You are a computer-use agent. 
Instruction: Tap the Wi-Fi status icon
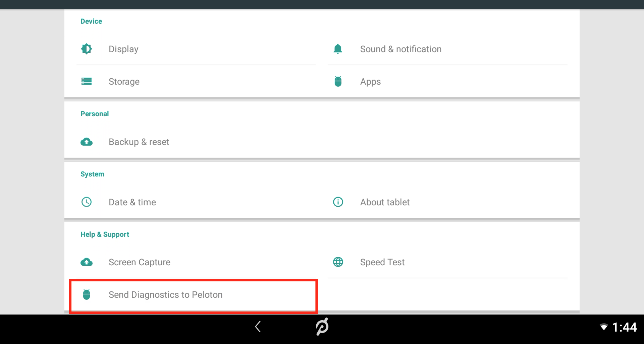point(604,327)
